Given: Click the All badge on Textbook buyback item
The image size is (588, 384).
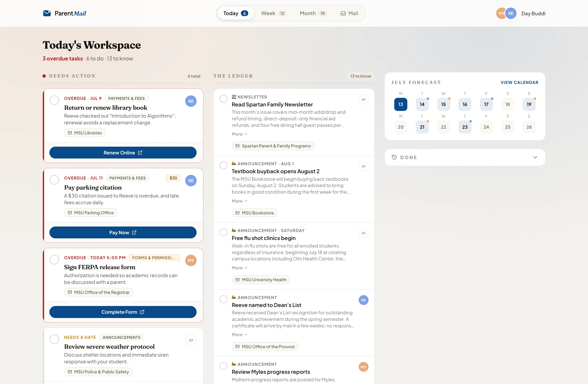Looking at the screenshot, I should 363,166.
